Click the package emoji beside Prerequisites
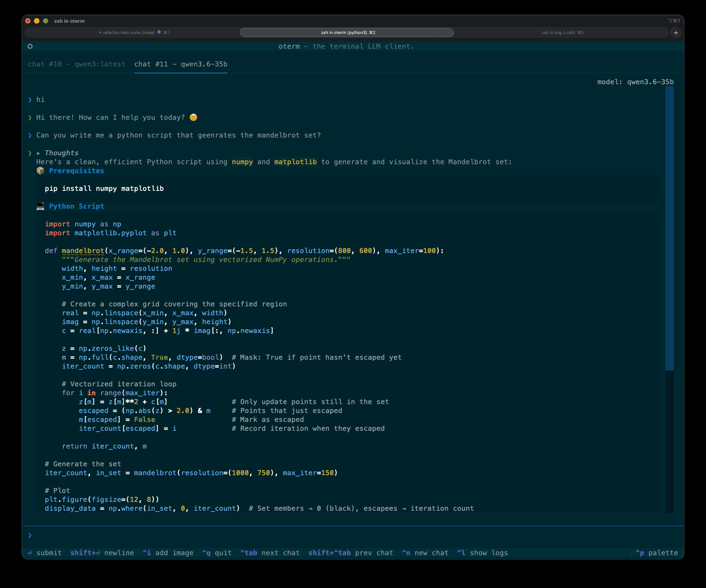This screenshot has height=588, width=706. click(40, 171)
